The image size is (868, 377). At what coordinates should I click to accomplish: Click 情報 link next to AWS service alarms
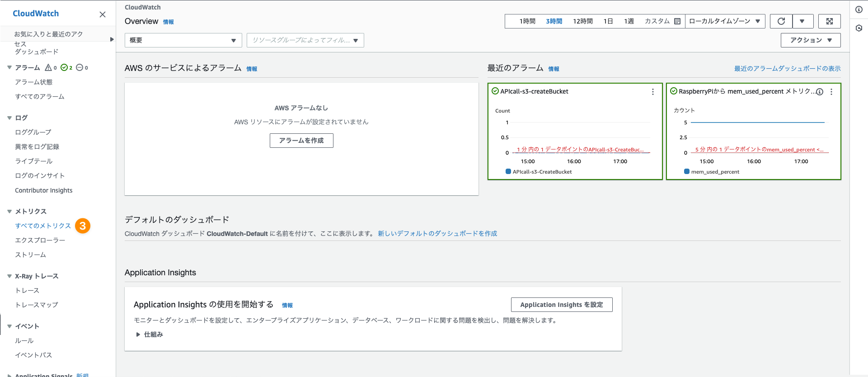click(252, 69)
